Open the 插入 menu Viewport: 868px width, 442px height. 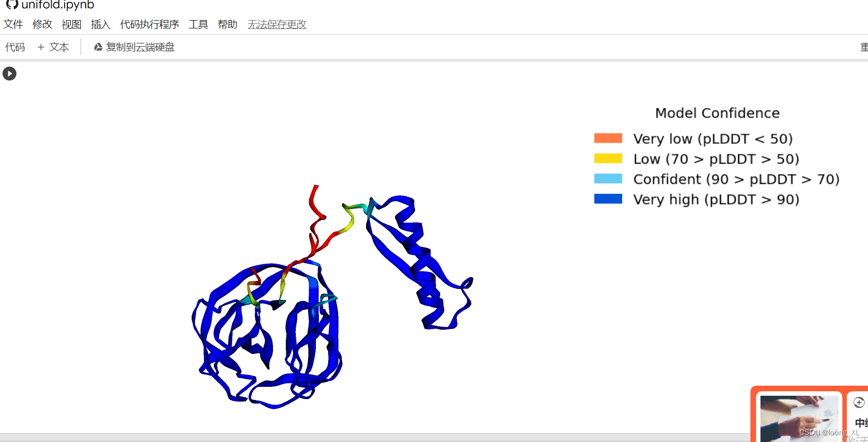(x=100, y=24)
